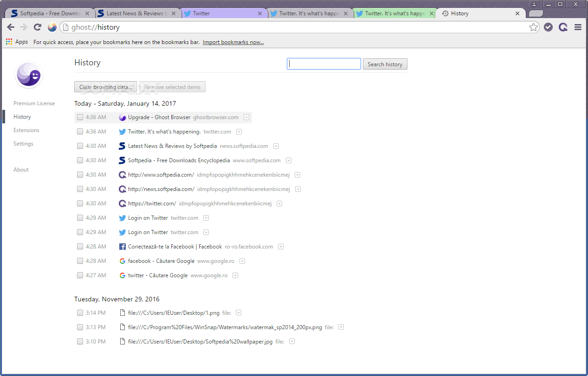Switch to the purple Twitter tab
This screenshot has height=376, width=588.
[223, 13]
